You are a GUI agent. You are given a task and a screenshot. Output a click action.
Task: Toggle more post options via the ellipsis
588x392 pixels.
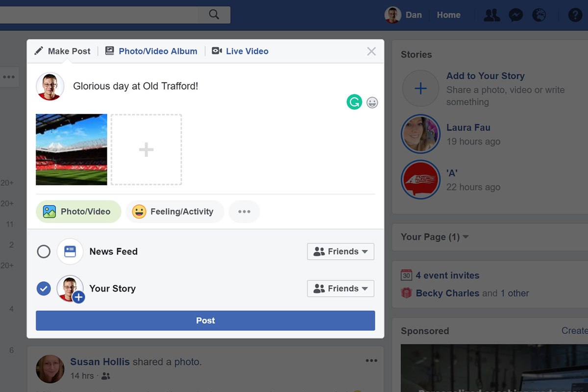(244, 211)
